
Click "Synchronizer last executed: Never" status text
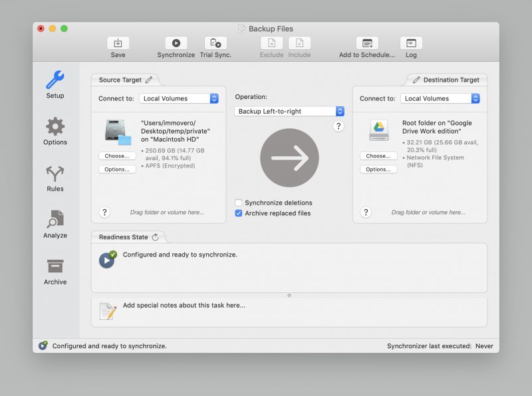(x=440, y=346)
